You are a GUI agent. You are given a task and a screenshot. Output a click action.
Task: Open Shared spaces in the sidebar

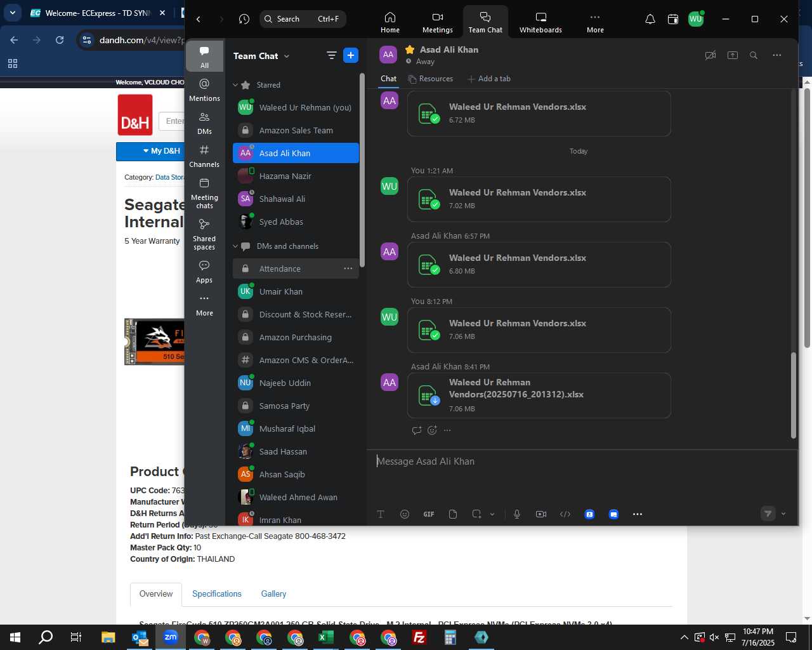[204, 234]
